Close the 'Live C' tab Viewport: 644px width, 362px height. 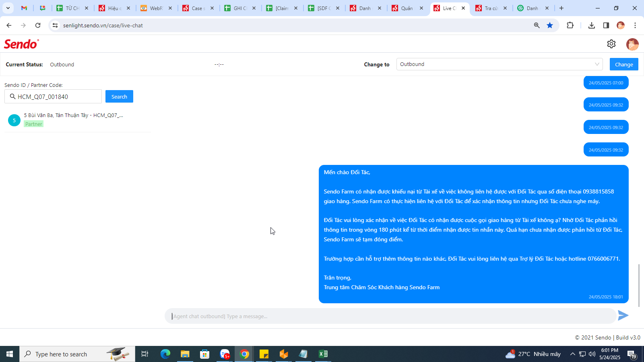click(x=463, y=8)
